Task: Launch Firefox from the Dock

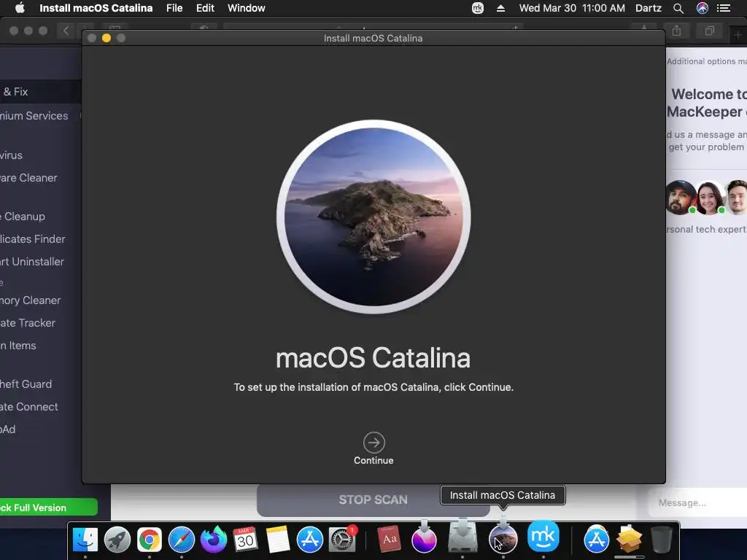Action: [214, 540]
